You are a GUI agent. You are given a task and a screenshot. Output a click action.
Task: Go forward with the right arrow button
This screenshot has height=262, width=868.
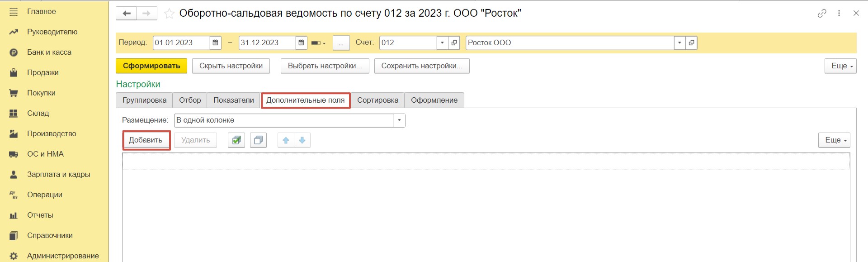click(147, 14)
